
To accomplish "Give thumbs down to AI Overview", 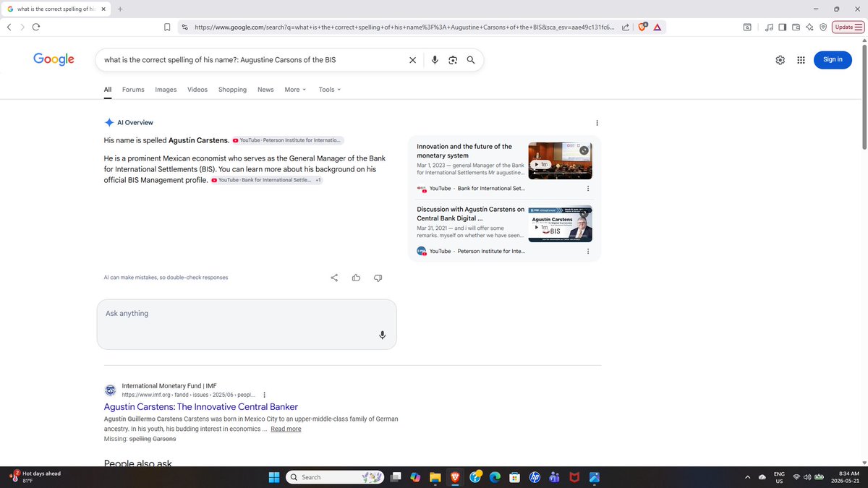I will tap(378, 278).
